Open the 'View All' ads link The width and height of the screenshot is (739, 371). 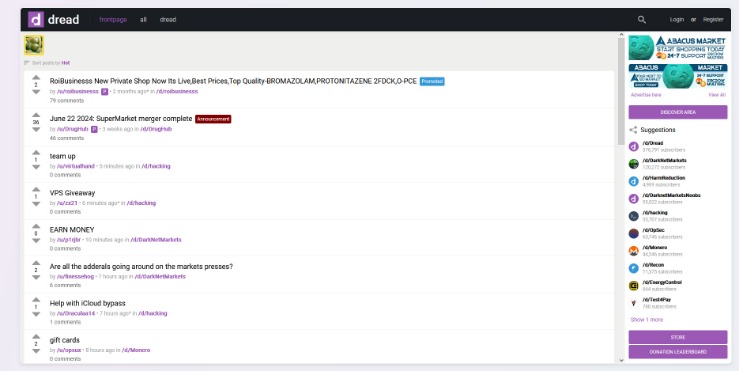coord(717,95)
